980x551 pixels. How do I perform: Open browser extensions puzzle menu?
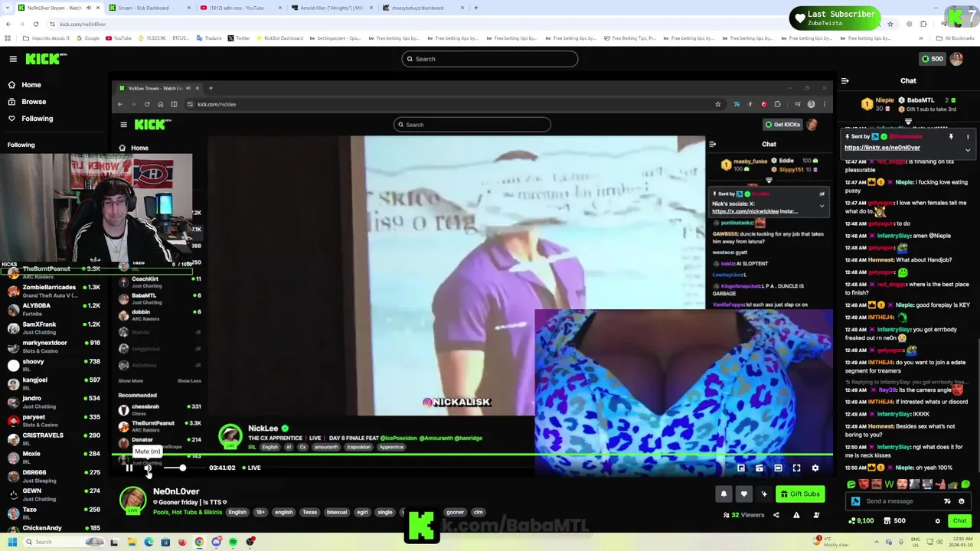pyautogui.click(x=923, y=24)
